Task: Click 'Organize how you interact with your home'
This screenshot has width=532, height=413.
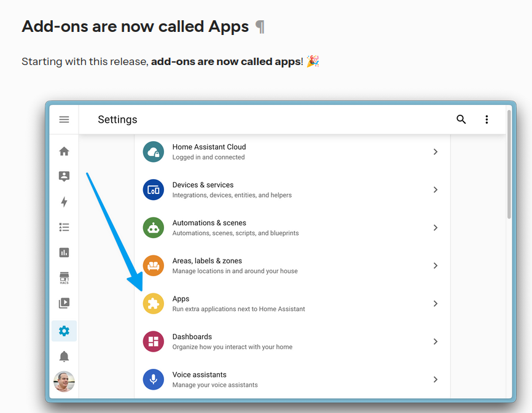Action: point(232,347)
